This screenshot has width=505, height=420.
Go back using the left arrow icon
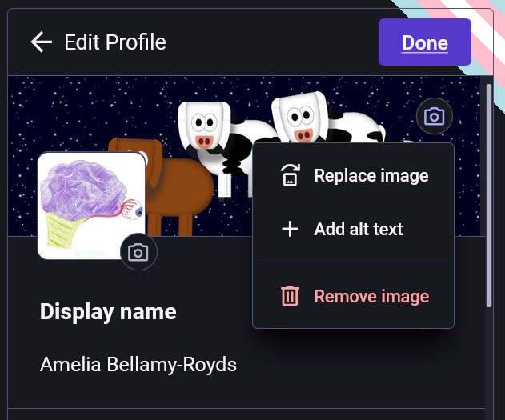[42, 42]
